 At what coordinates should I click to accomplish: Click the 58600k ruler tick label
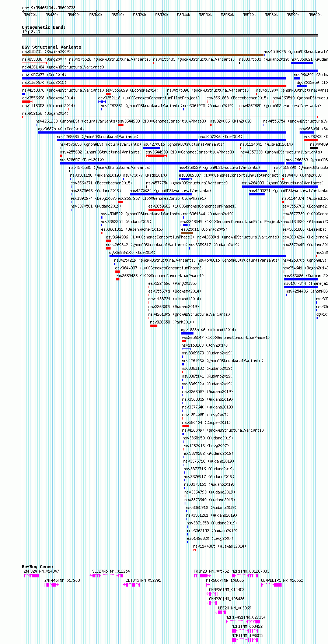pos(315,15)
